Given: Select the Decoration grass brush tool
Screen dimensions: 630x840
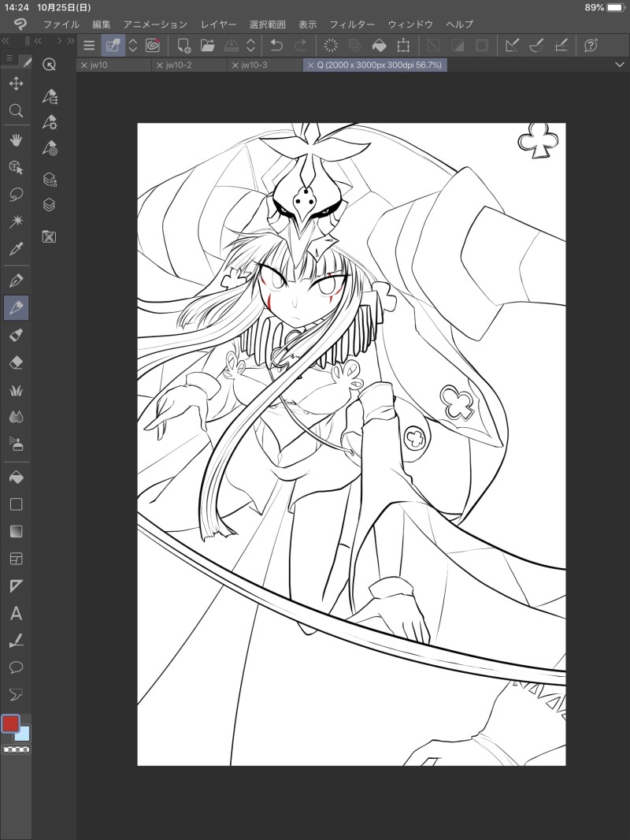Looking at the screenshot, I should coord(16,390).
